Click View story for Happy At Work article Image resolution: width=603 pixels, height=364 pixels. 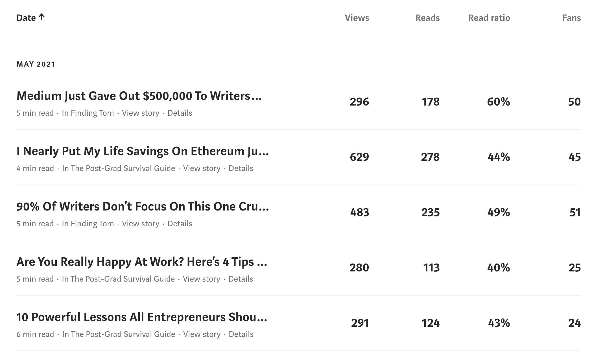pyautogui.click(x=202, y=279)
